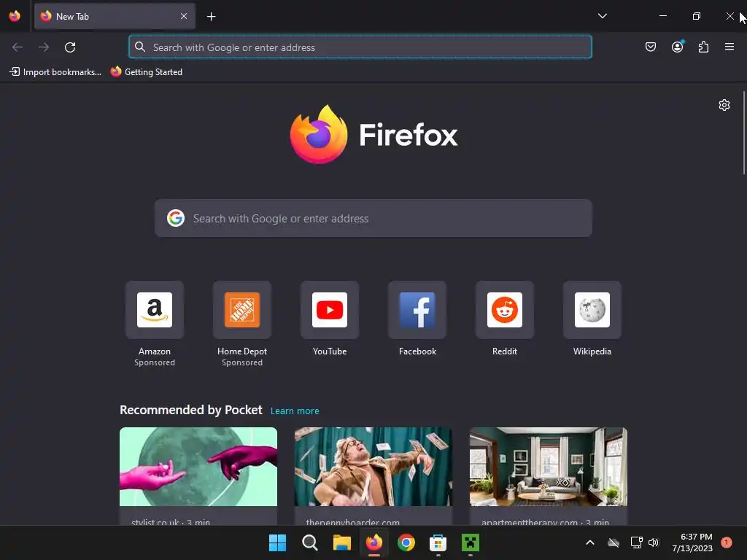Screen dimensions: 747x560
Task: Open Microsoft Store from taskbar
Action: 438,542
